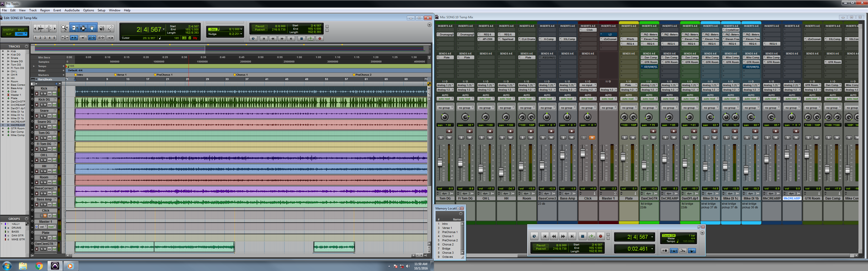Open the Window menu
Image resolution: width=868 pixels, height=271 pixels.
(x=114, y=10)
